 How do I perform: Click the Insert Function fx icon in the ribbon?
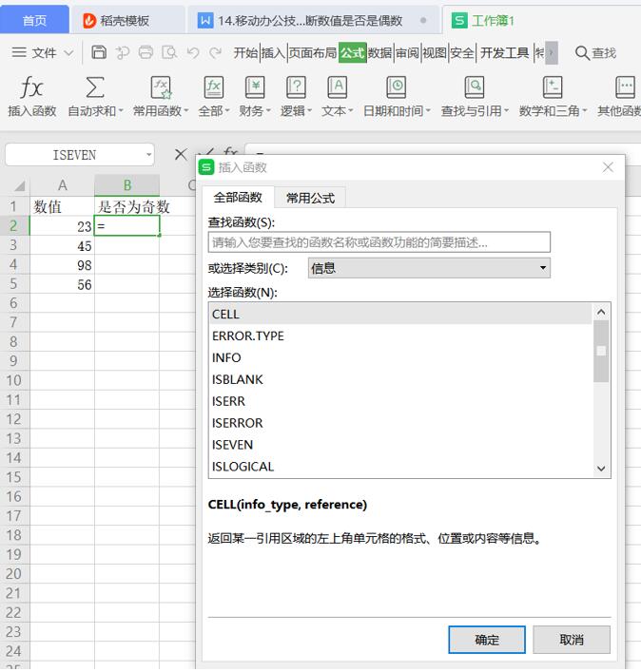31,87
